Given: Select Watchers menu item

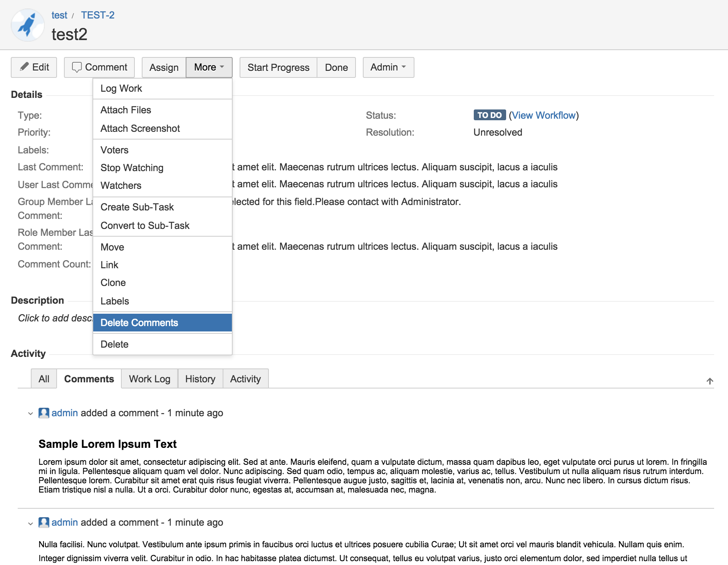Looking at the screenshot, I should [x=163, y=186].
